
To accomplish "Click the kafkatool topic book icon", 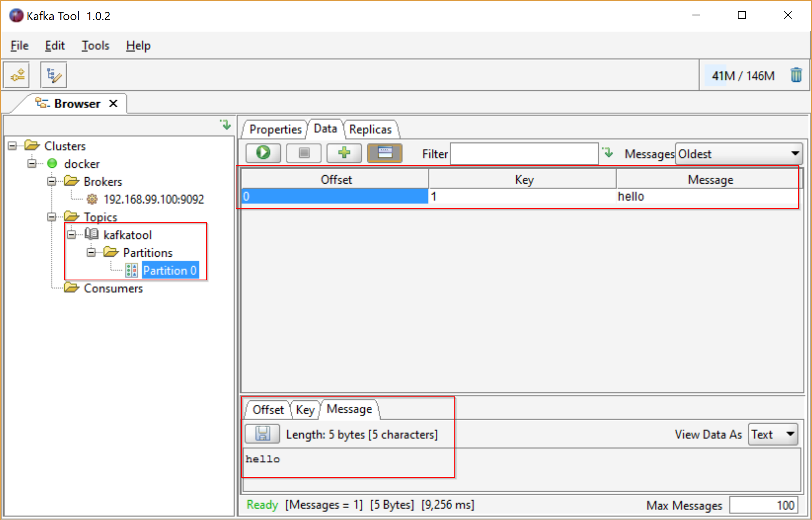I will tap(92, 234).
